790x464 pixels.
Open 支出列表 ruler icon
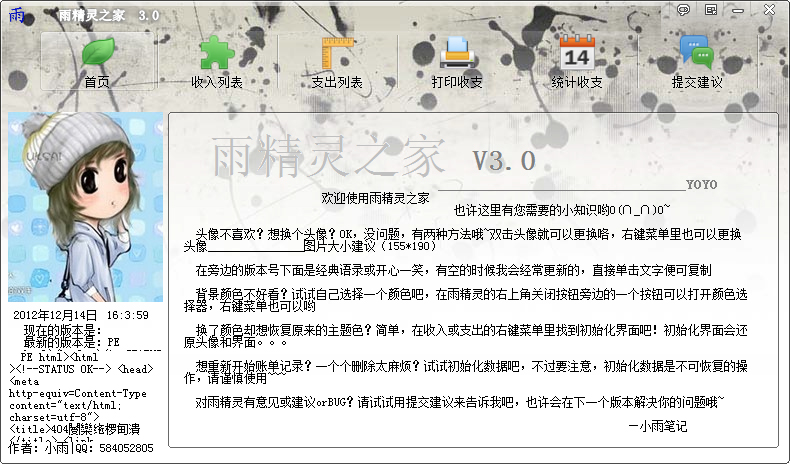[337, 53]
